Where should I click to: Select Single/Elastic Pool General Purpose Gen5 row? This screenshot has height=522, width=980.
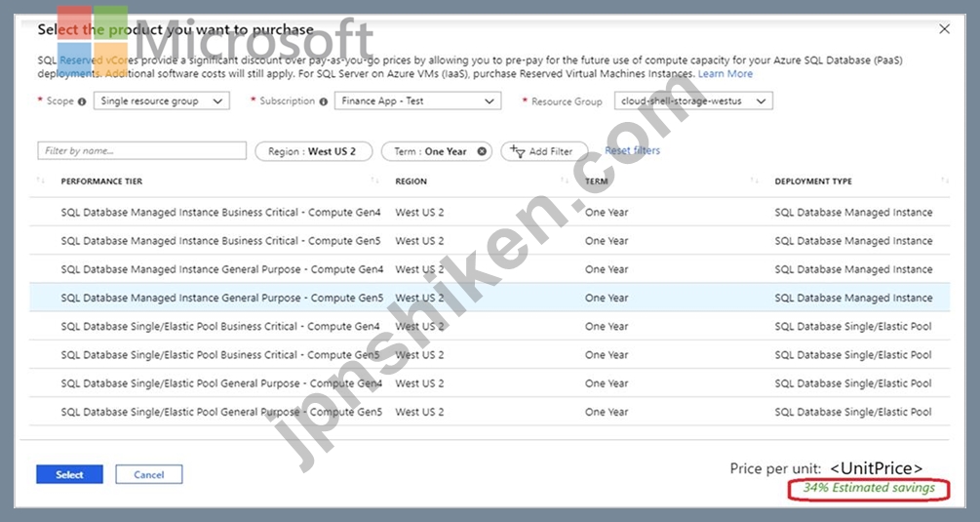click(x=490, y=412)
